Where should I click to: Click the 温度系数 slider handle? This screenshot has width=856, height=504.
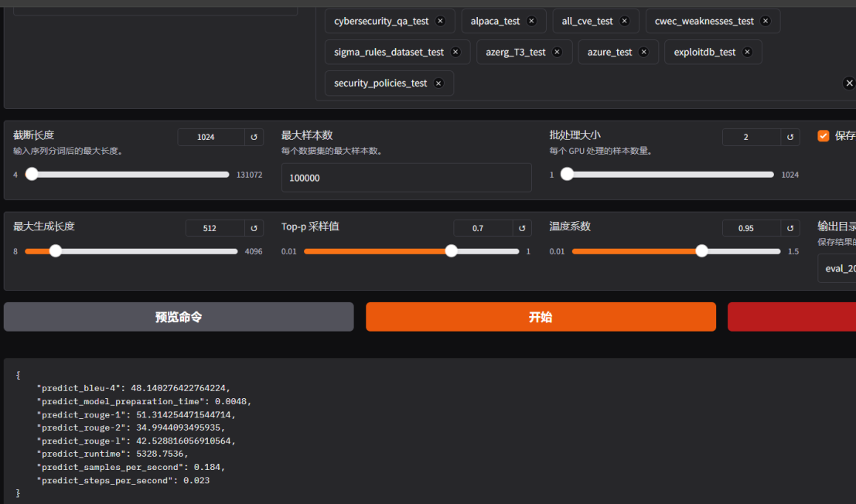coord(701,251)
